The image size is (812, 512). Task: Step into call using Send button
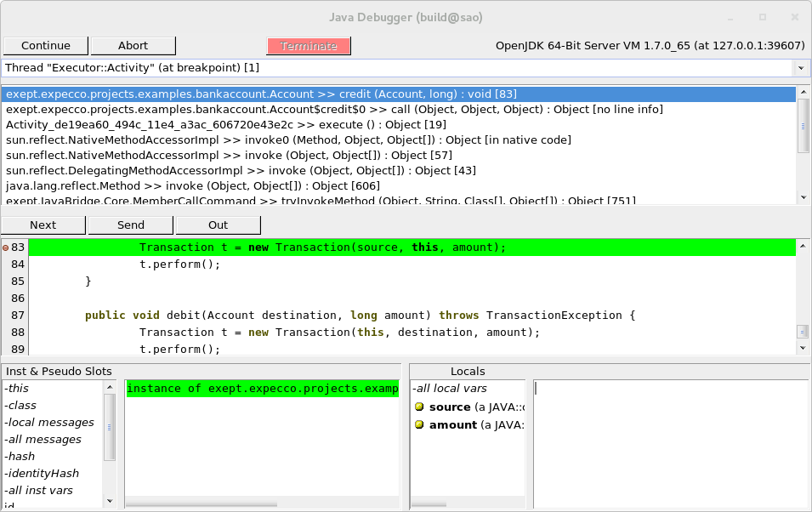point(131,225)
